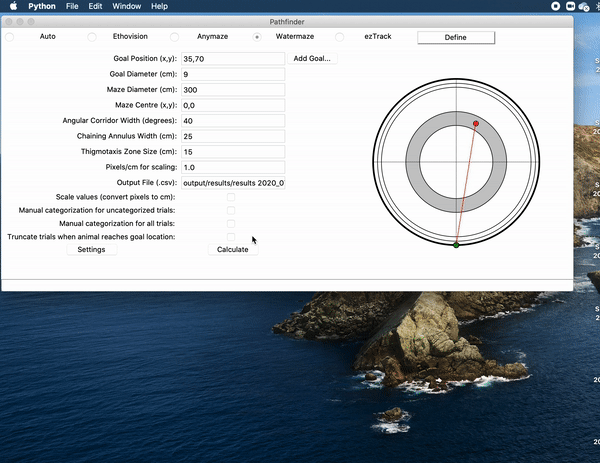Enable truncate trials at goal location
Image resolution: width=600 pixels, height=463 pixels.
point(231,237)
